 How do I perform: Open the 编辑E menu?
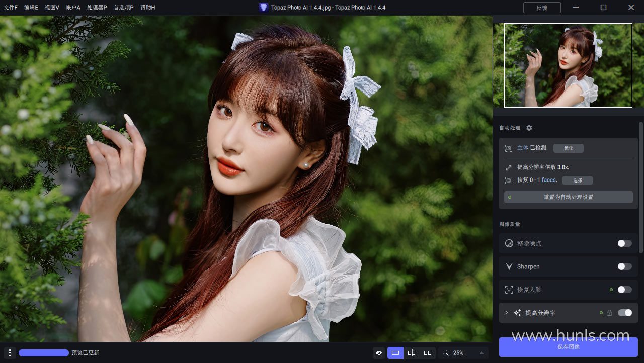click(x=31, y=8)
